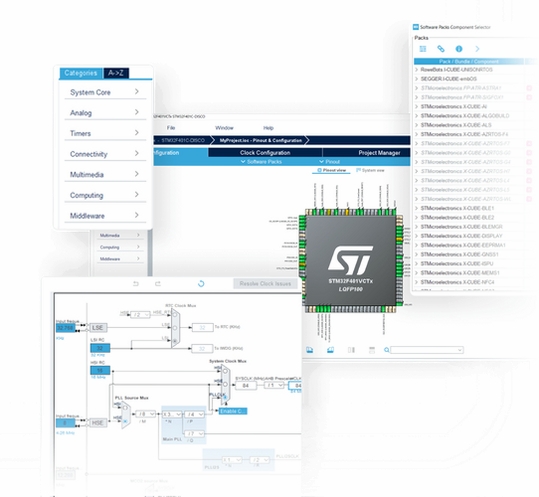The image size is (539, 497).
Task: Click the blue reset clock refresh icon
Action: coord(201,284)
